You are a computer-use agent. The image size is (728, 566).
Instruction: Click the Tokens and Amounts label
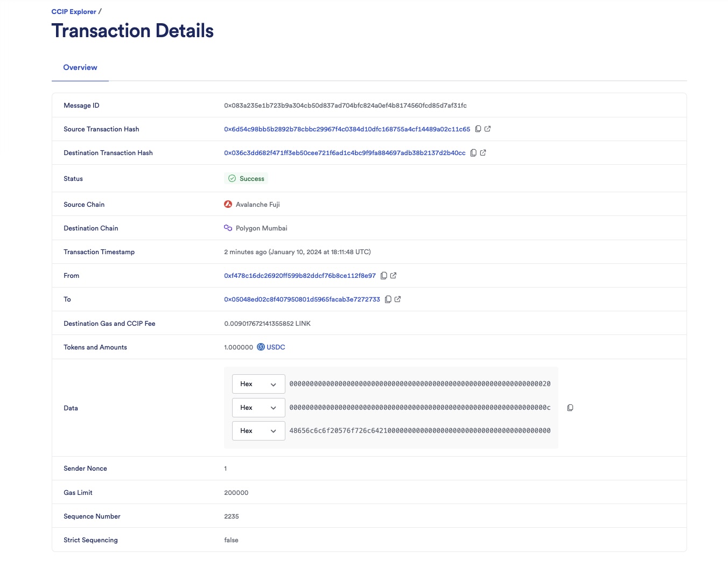coord(95,347)
